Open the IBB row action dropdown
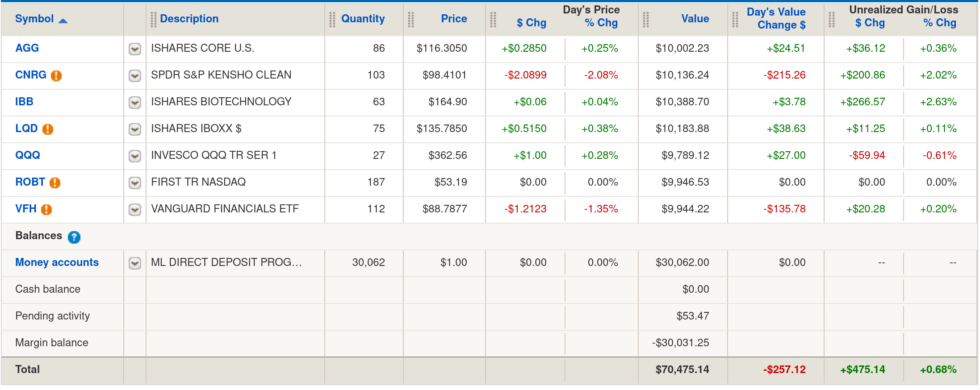The width and height of the screenshot is (980, 390). [135, 102]
